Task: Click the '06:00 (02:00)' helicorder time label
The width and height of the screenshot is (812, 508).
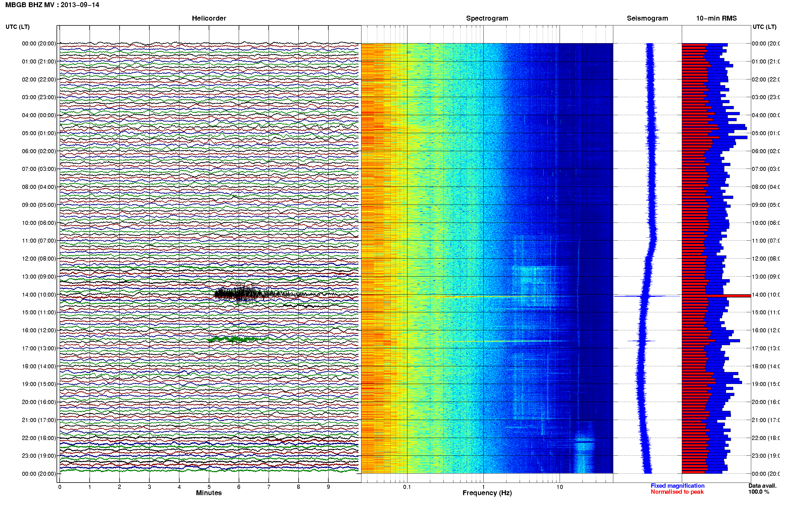Action: (x=39, y=151)
